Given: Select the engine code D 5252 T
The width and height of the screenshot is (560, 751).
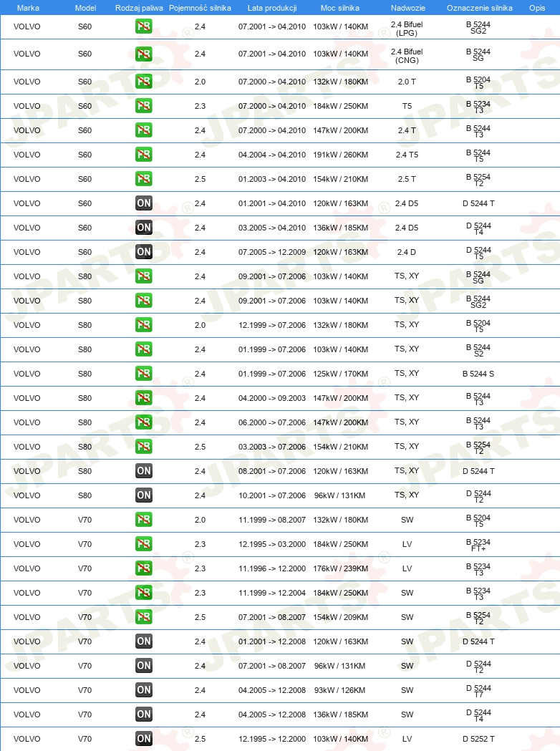Looking at the screenshot, I should (x=478, y=739).
